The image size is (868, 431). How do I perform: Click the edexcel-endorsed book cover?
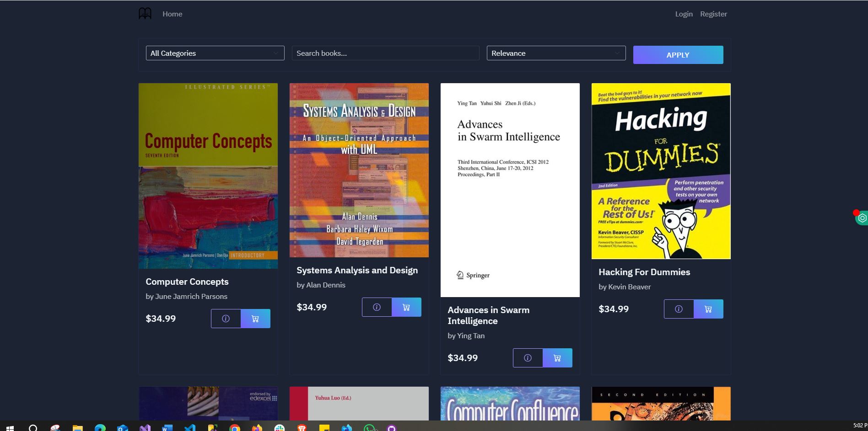[x=208, y=404]
